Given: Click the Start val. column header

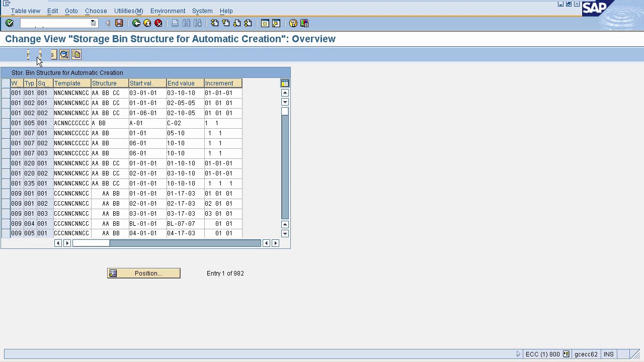Looking at the screenshot, I should (x=147, y=83).
